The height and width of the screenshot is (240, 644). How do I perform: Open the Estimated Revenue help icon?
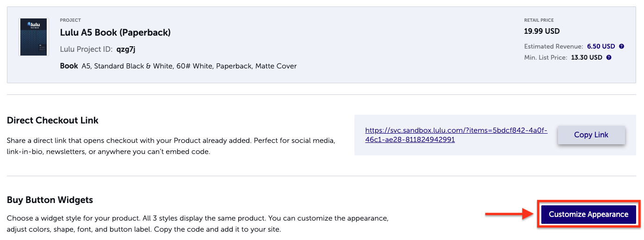click(622, 46)
